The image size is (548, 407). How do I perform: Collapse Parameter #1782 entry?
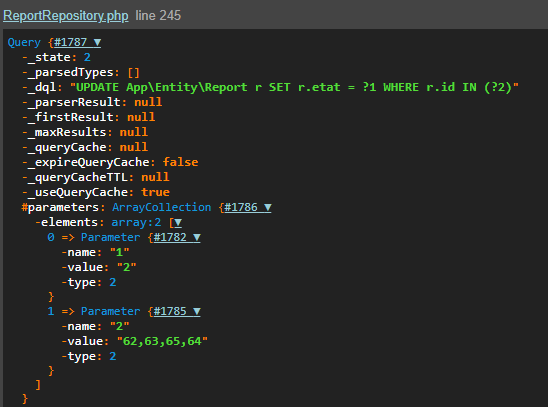point(197,238)
